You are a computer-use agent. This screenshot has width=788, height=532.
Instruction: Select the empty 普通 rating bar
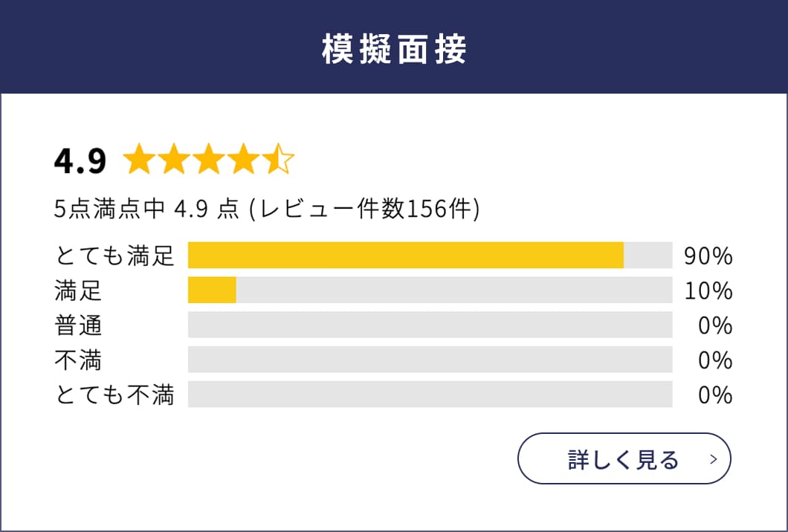(431, 325)
